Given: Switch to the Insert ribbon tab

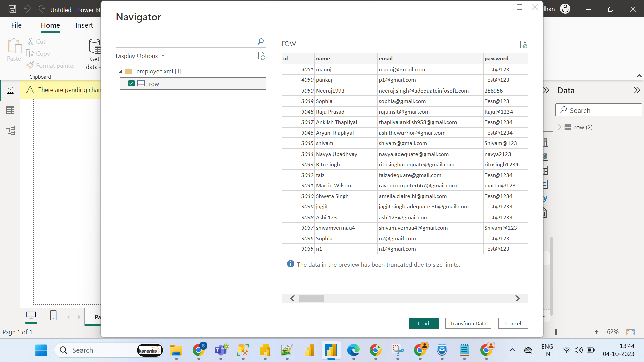Looking at the screenshot, I should click(x=84, y=25).
